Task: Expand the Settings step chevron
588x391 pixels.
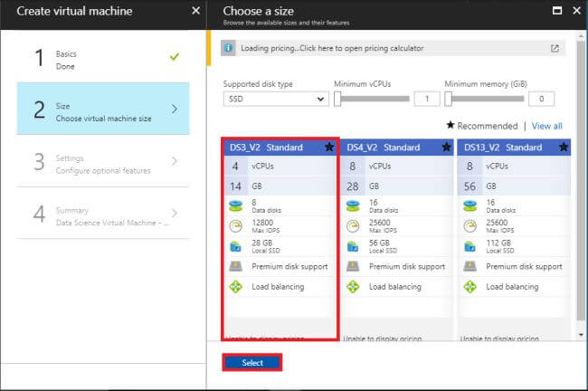Action: tap(175, 162)
